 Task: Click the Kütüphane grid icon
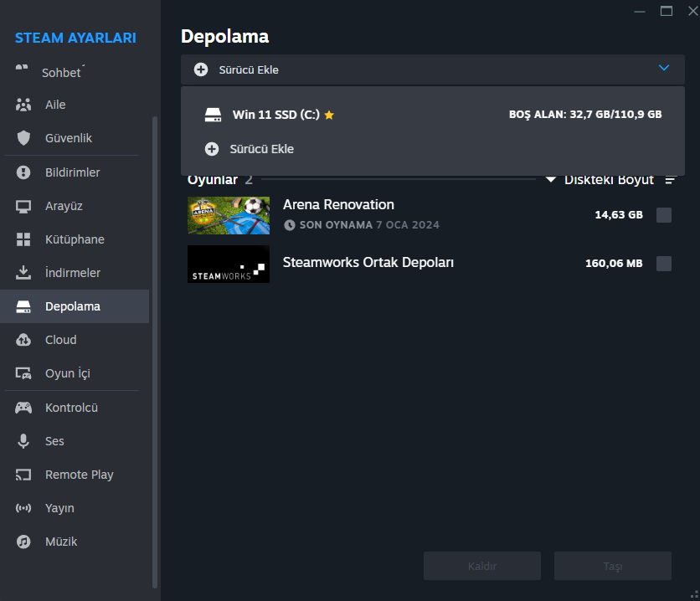pos(23,239)
